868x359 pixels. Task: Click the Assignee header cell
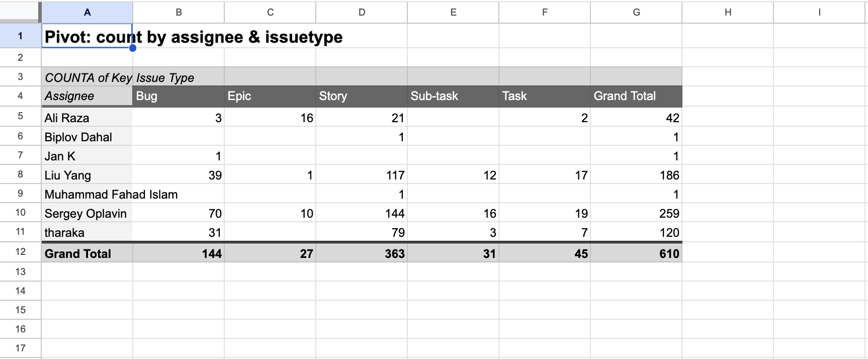pyautogui.click(x=86, y=96)
